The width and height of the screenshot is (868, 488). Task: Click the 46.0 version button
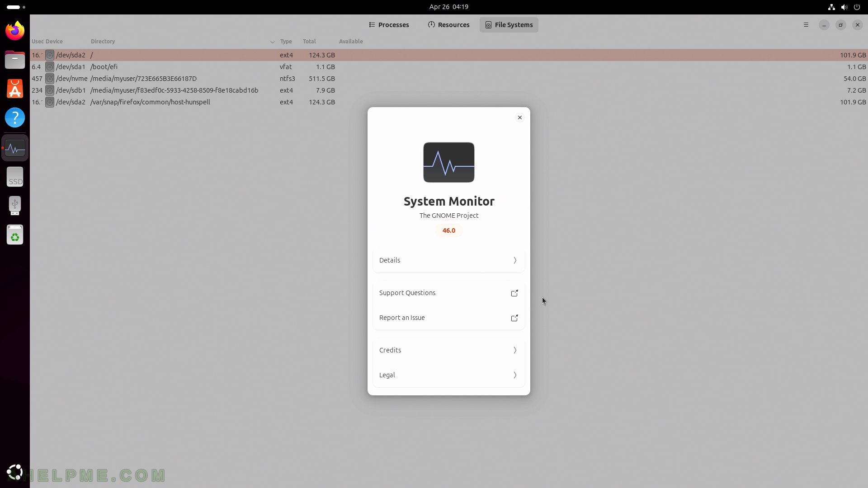(449, 230)
